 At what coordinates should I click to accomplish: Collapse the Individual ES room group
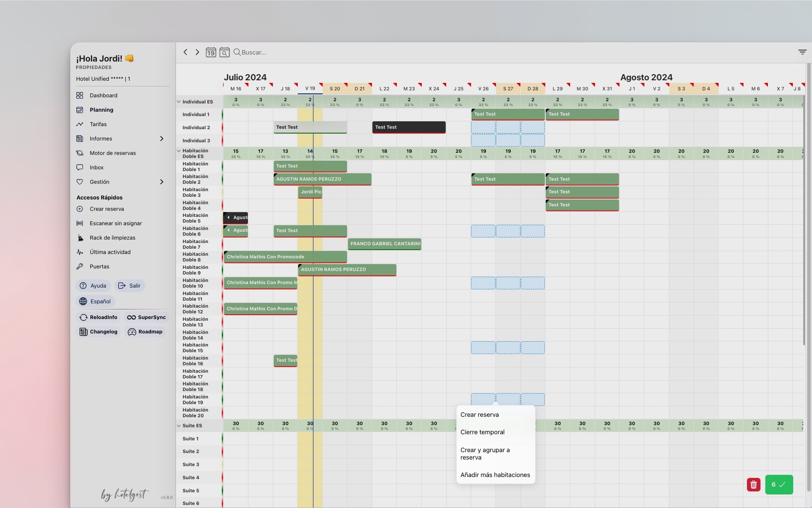coord(179,102)
